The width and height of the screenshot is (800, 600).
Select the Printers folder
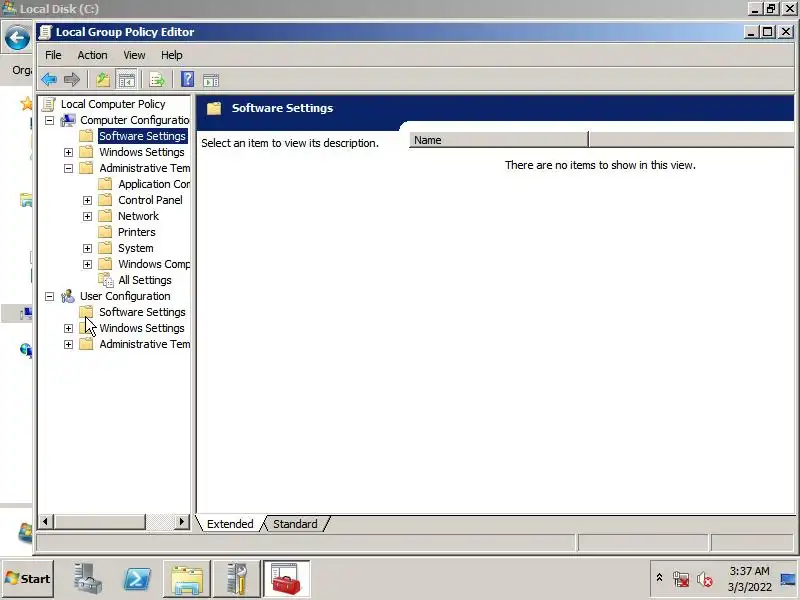(137, 232)
